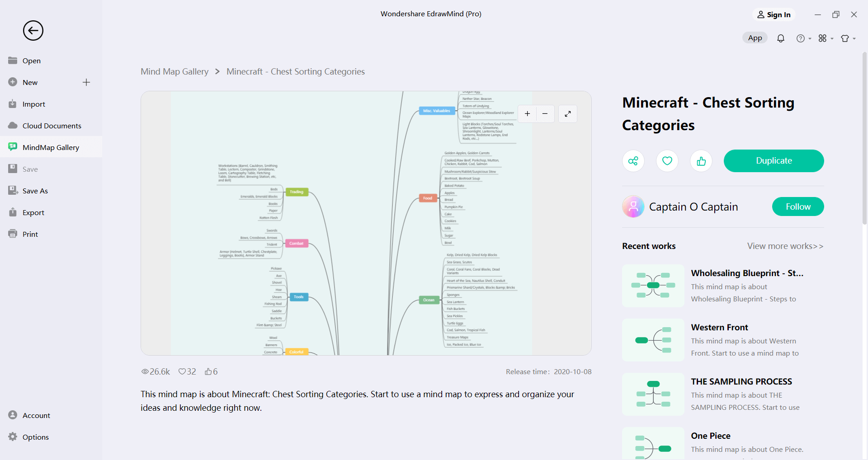868x460 pixels.
Task: Click the Trading node in preview
Action: 297,192
